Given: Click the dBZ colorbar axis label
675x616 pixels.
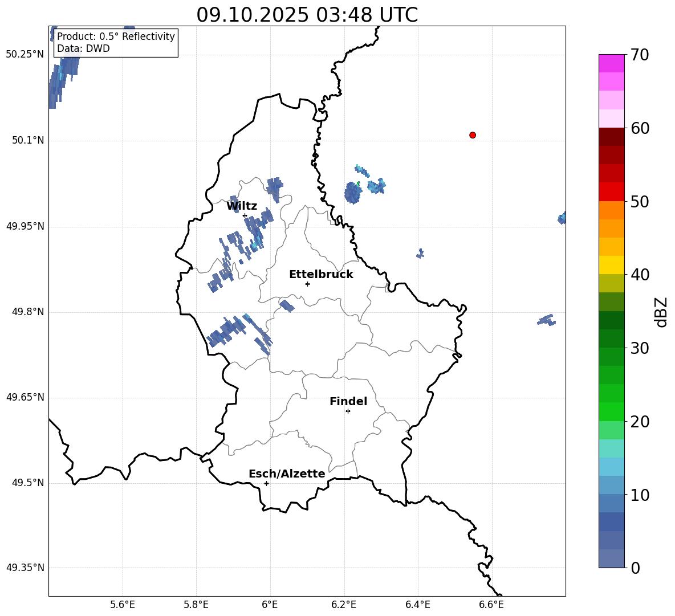Looking at the screenshot, I should (662, 312).
